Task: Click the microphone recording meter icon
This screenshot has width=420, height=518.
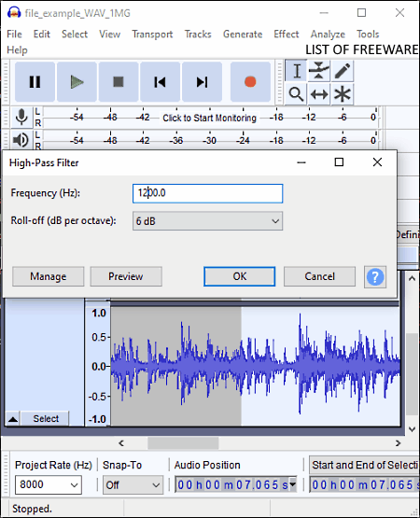Action: 21,117
